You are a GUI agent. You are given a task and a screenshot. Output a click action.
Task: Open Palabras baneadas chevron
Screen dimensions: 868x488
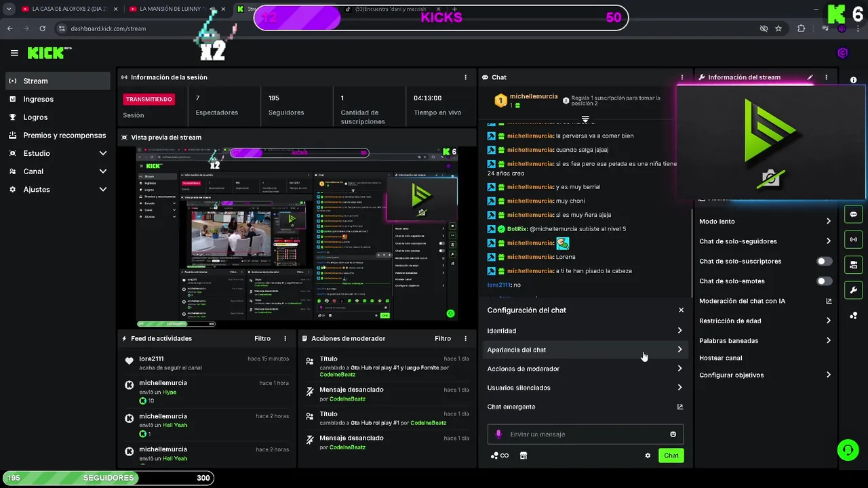click(828, 341)
